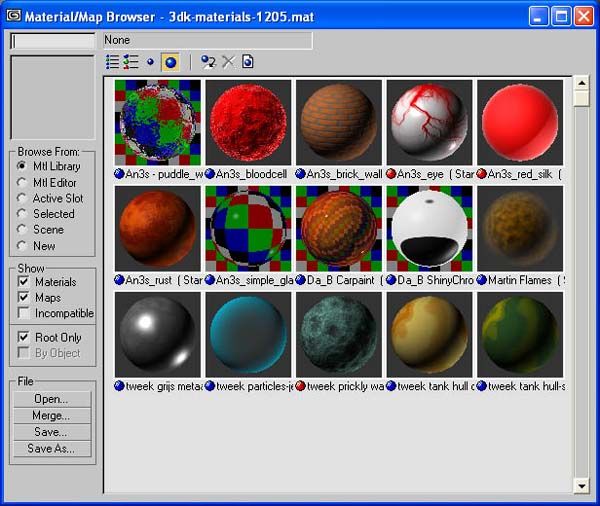Maximize the Material/Map Browser window

561,16
